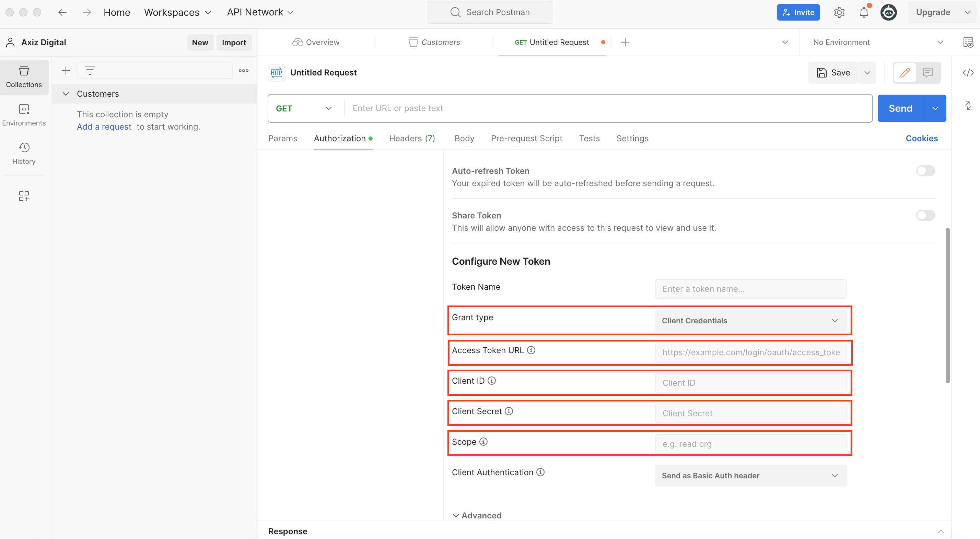Enable the Auto-refresh Token toggle
Screen dimensions: 980x539
pos(925,171)
